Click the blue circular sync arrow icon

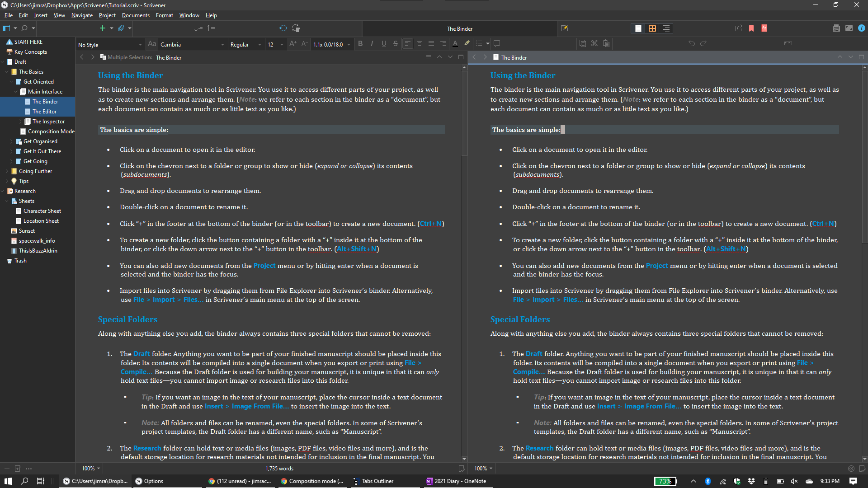click(283, 28)
